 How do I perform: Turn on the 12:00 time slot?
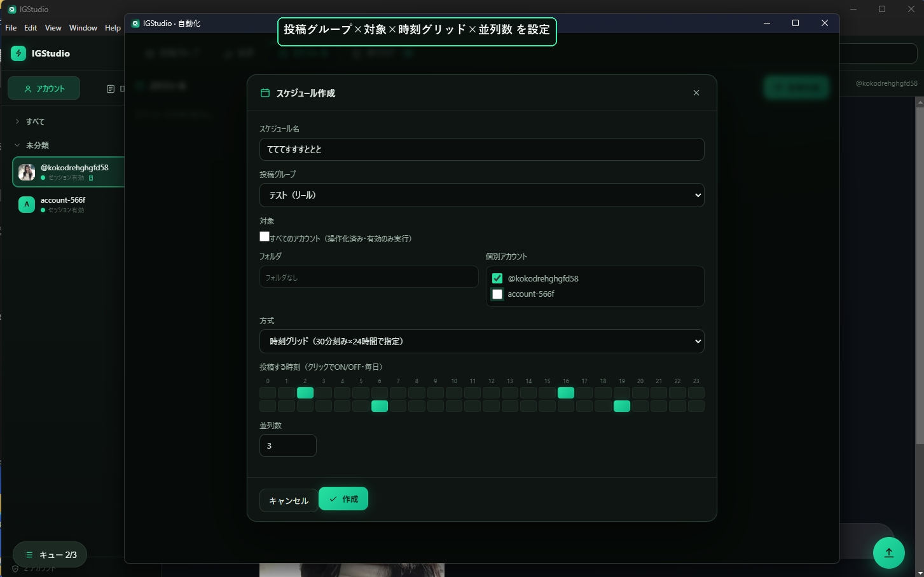[x=492, y=393]
